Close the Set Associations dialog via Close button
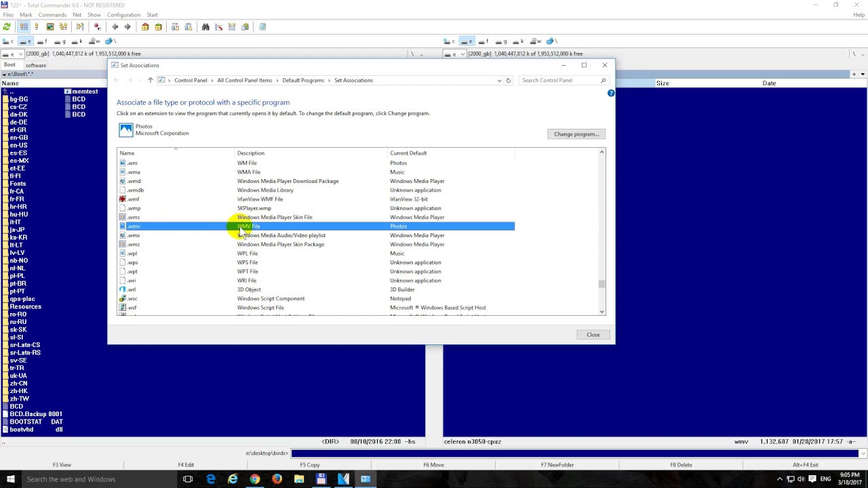 593,334
